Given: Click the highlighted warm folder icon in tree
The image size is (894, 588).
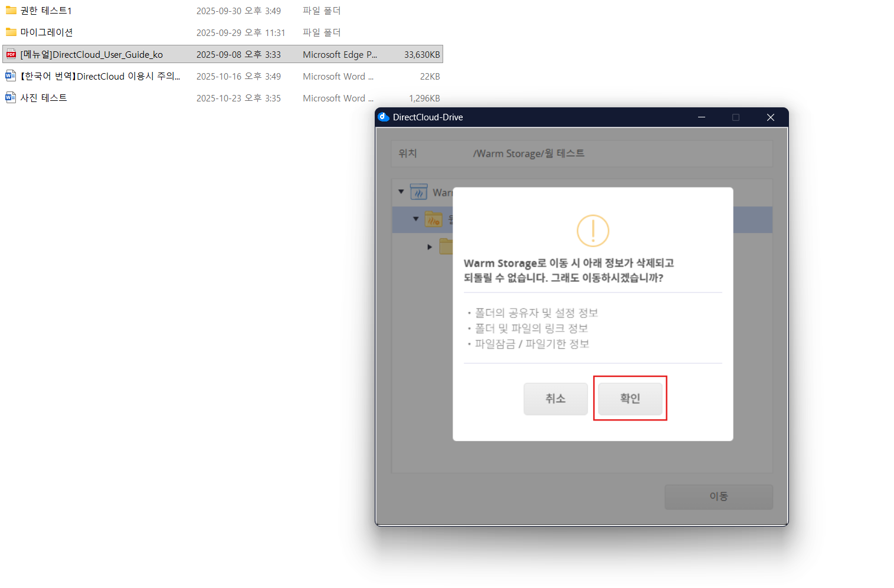Looking at the screenshot, I should [x=434, y=219].
